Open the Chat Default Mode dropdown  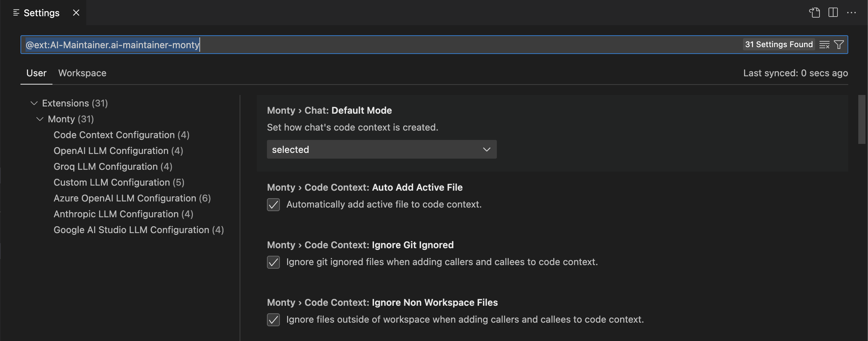[381, 149]
